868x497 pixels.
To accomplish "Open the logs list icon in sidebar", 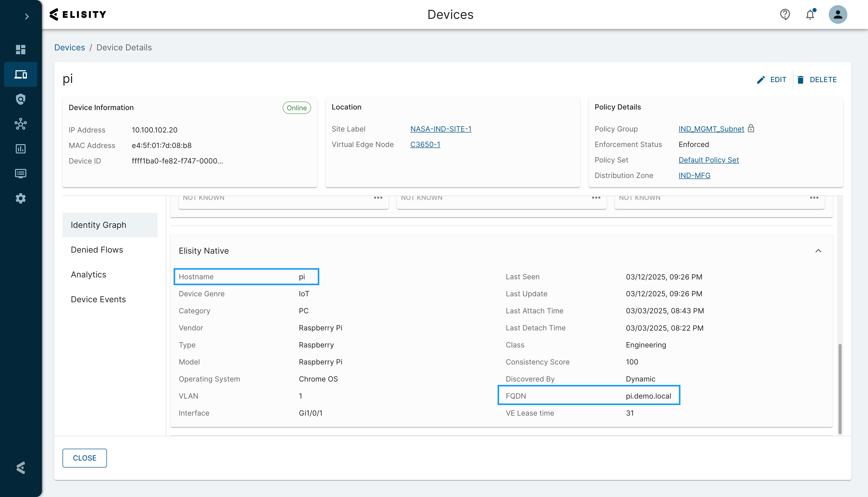I will coord(20,173).
